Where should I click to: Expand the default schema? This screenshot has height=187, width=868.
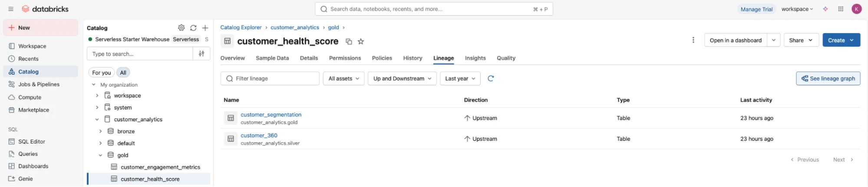pyautogui.click(x=100, y=143)
